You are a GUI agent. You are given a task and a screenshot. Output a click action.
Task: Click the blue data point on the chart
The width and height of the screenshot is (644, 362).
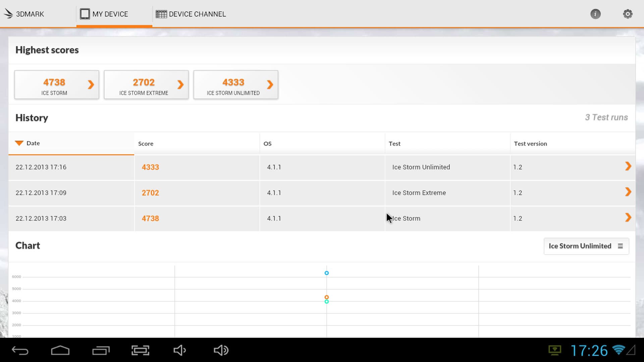pos(327,273)
